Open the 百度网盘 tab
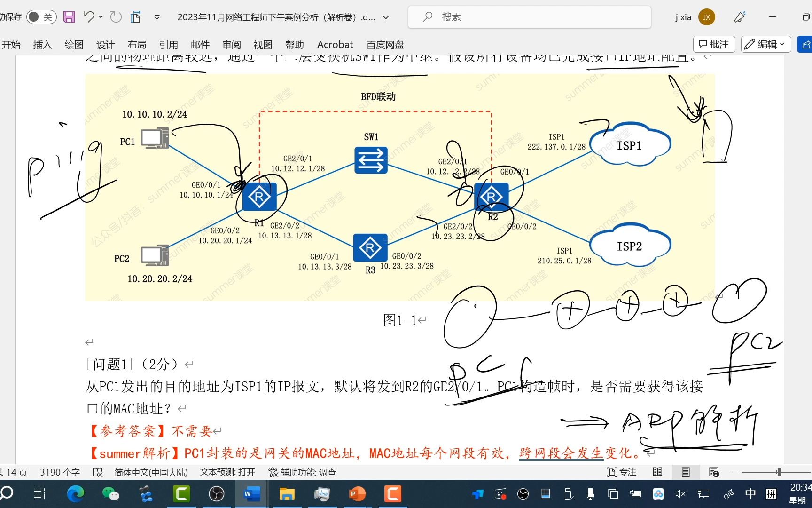Viewport: 812px width, 508px height. click(385, 45)
